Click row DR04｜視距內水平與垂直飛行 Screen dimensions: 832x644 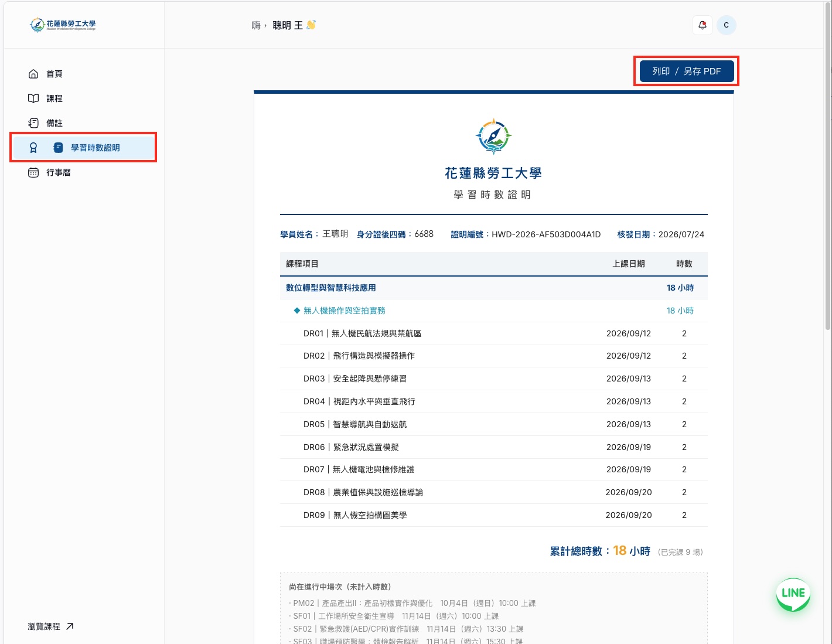tap(493, 401)
